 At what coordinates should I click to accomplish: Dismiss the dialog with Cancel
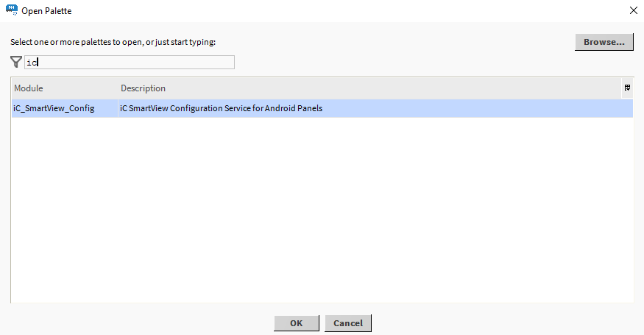pyautogui.click(x=348, y=323)
